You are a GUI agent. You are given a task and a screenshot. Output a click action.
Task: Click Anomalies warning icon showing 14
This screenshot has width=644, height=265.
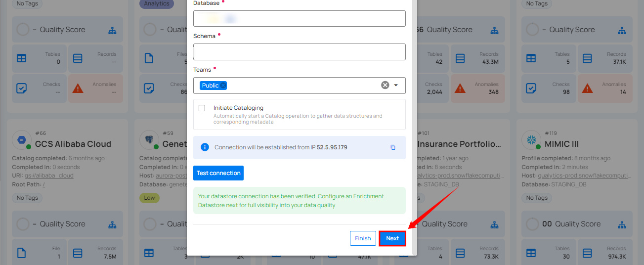pos(587,88)
